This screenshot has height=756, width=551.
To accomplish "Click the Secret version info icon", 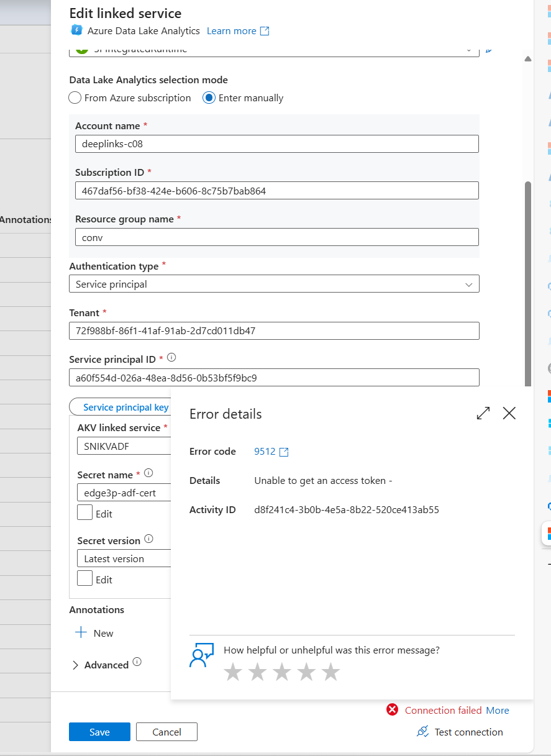I will [x=148, y=539].
